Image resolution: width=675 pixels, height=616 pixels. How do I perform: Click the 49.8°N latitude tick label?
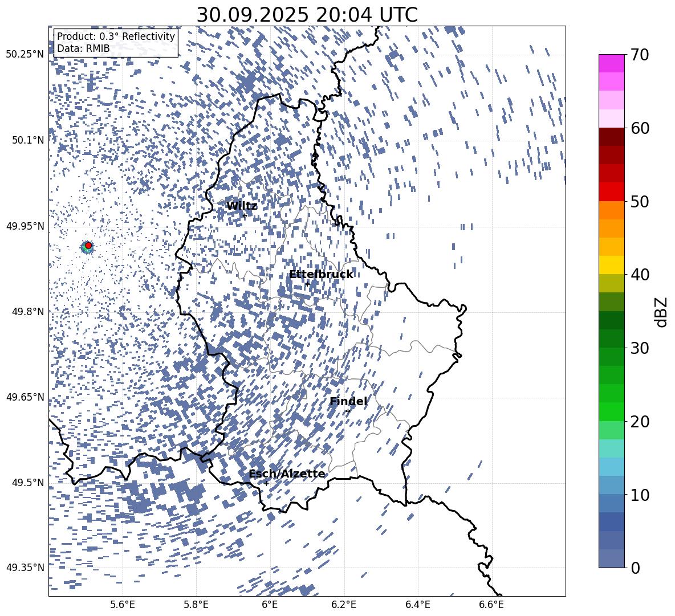(x=28, y=312)
